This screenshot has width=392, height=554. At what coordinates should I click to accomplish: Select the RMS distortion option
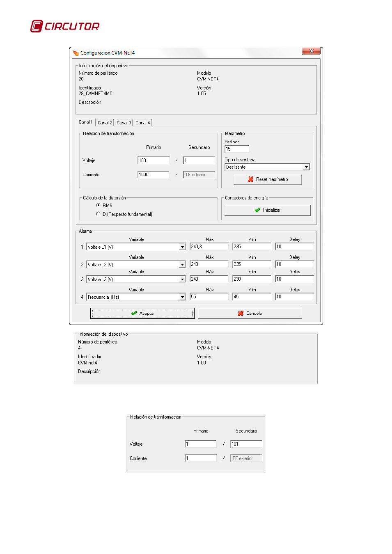(x=98, y=205)
